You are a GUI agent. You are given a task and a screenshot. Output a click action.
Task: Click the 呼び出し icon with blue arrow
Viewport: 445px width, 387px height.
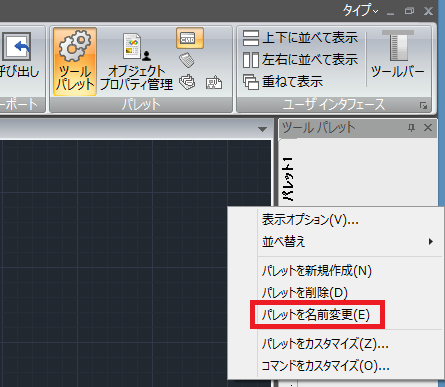pos(17,47)
